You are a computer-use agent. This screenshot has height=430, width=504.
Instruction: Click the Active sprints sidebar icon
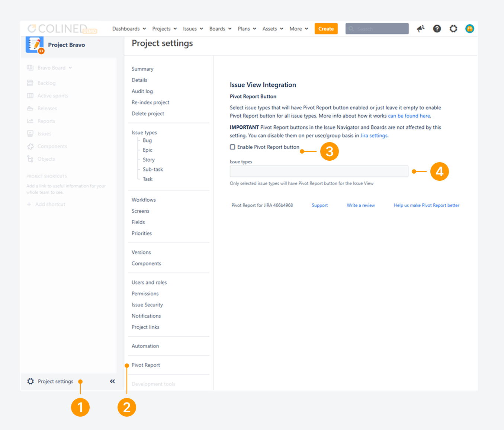(30, 96)
